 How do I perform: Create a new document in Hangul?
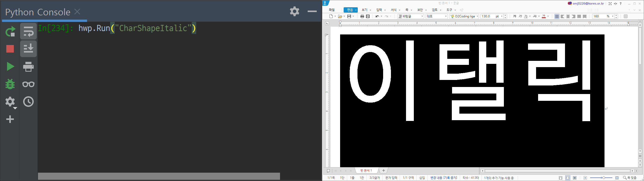tap(331, 16)
